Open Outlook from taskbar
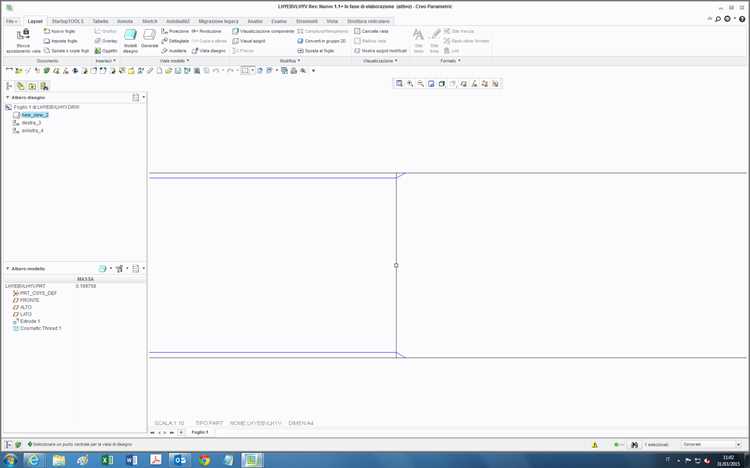 coord(180,460)
